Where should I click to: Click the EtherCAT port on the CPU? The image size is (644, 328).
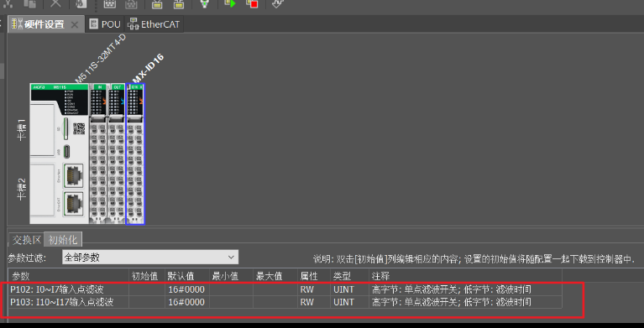tap(73, 203)
